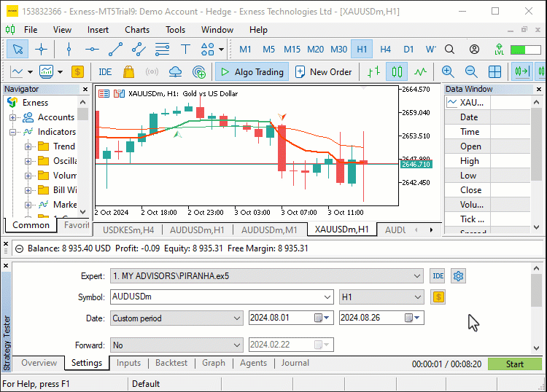The height and width of the screenshot is (392, 547).
Task: Open the VPS cloud hosting icon
Action: [175, 72]
